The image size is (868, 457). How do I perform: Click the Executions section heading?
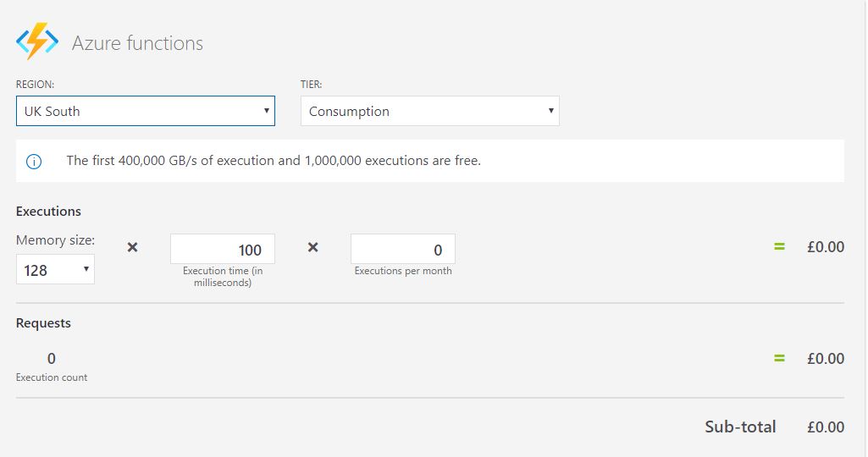tap(48, 212)
